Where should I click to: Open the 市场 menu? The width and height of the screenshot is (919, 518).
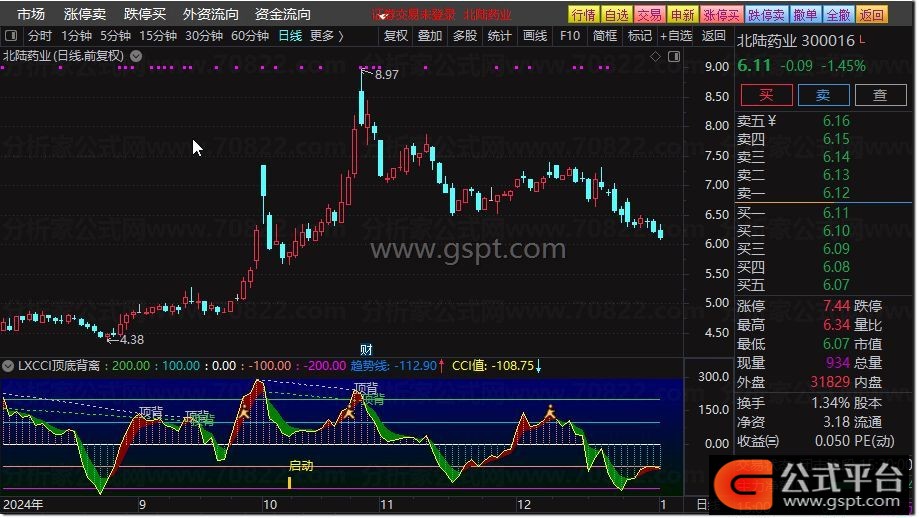[x=30, y=13]
